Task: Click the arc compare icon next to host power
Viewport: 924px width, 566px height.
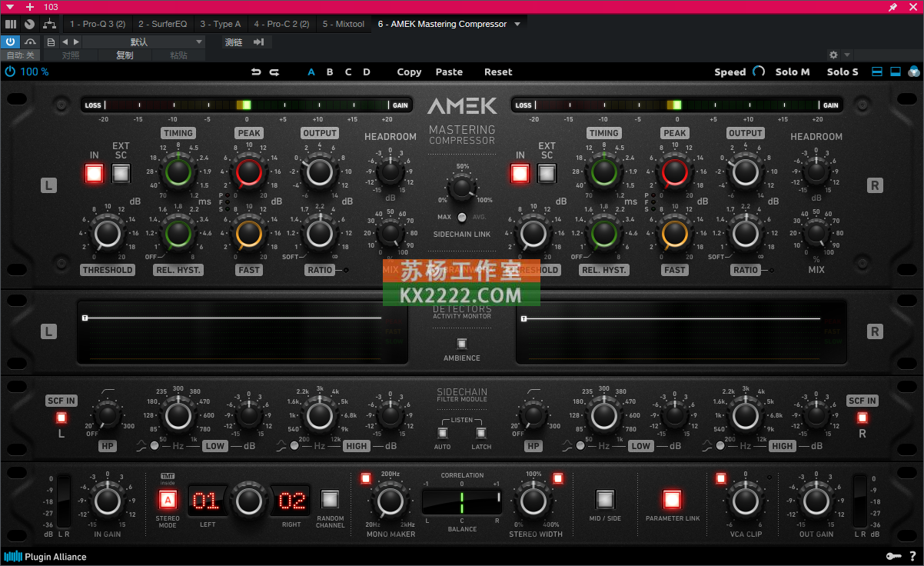Action: pos(30,42)
